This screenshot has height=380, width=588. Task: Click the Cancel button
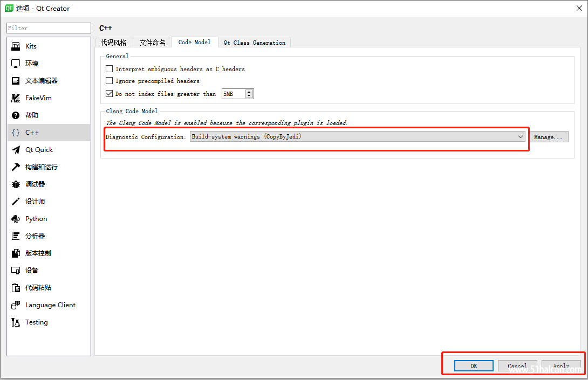pos(517,366)
